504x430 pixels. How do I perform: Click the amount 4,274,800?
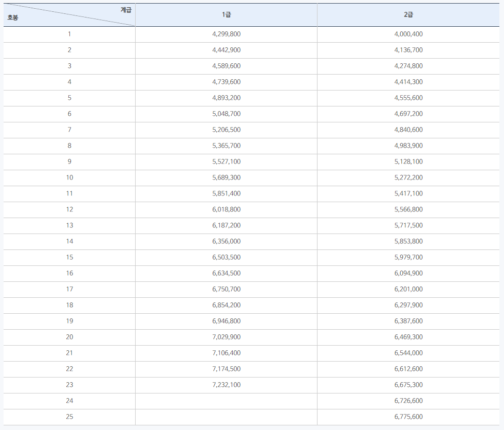[408, 66]
